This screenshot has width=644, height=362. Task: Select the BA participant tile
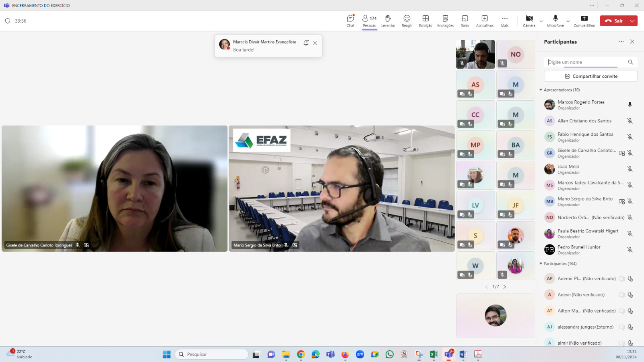[x=516, y=145]
